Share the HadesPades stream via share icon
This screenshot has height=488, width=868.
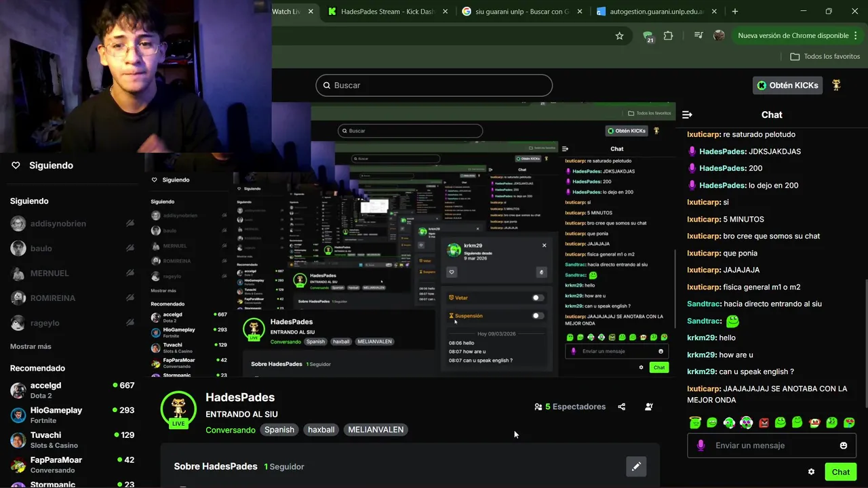[x=622, y=407]
